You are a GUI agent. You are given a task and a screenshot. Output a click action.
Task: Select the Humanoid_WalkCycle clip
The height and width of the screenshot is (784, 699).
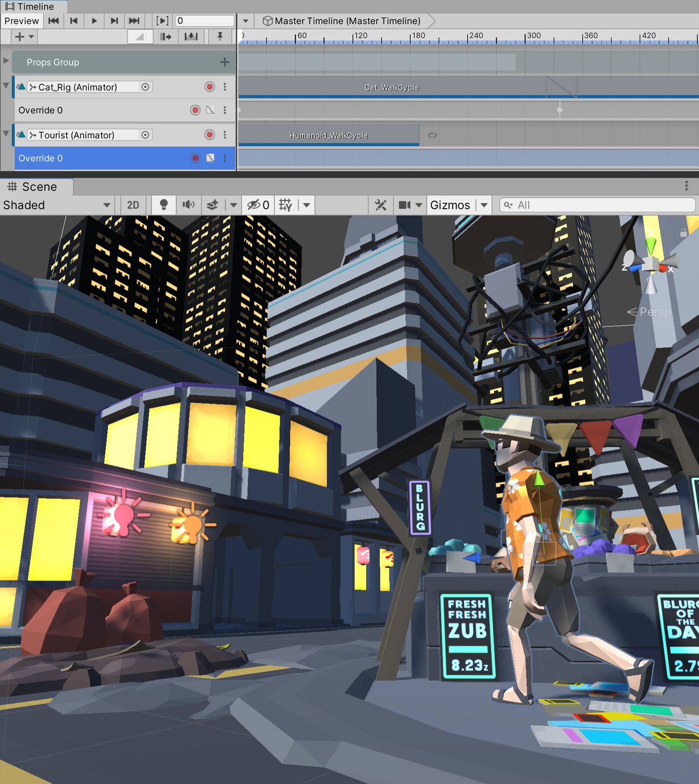click(328, 135)
